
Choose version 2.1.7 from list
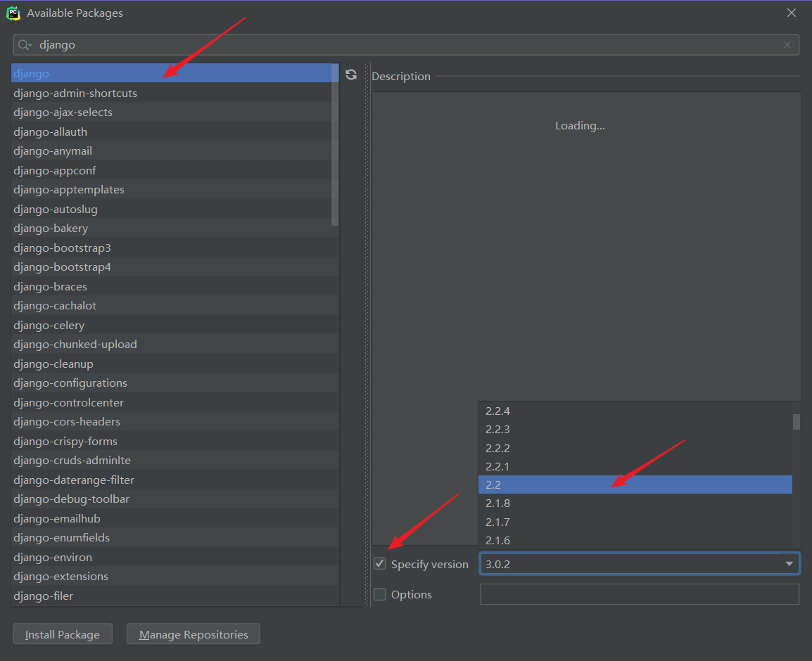click(635, 522)
